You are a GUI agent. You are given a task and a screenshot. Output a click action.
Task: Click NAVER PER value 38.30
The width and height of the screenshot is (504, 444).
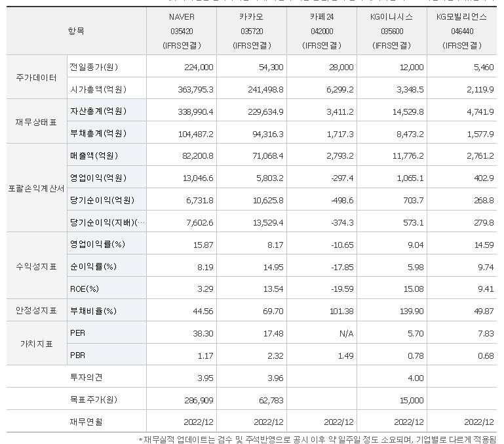(x=203, y=333)
